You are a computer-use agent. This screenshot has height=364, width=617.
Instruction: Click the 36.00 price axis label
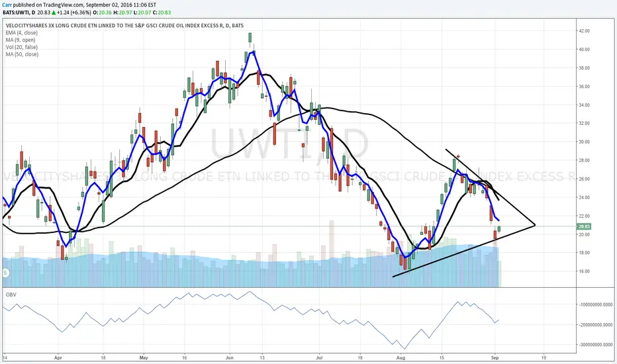click(x=585, y=87)
